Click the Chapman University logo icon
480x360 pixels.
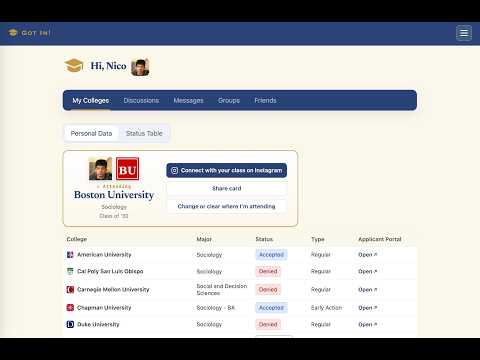(70, 307)
